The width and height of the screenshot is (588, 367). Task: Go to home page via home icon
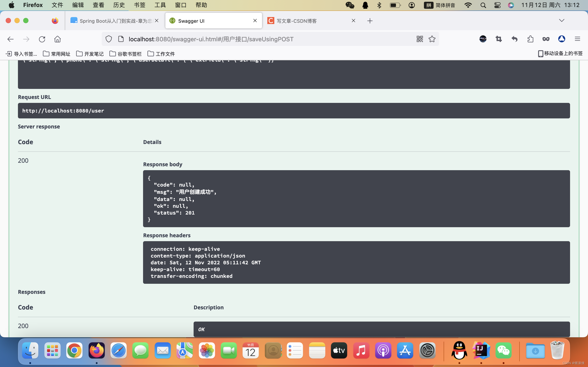pos(58,39)
